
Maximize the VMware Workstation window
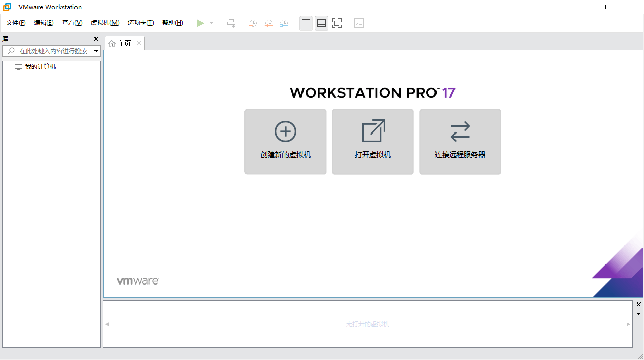point(608,7)
